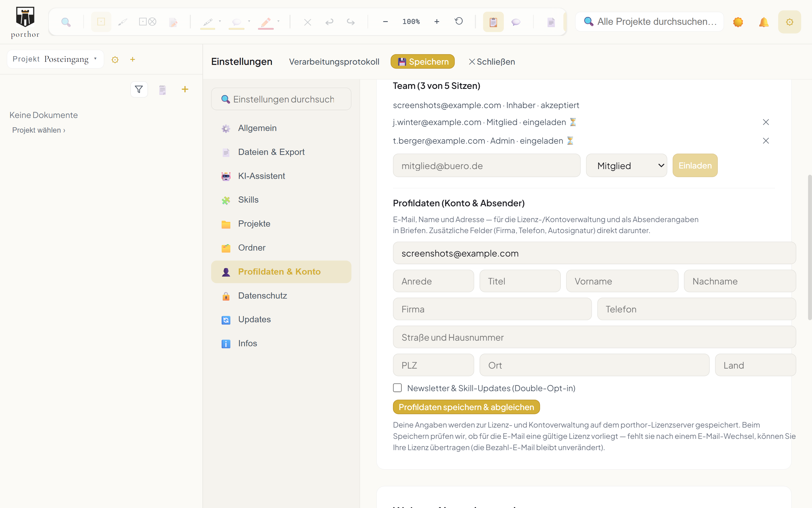
Task: Click the Projekt wählen link
Action: coord(39,130)
